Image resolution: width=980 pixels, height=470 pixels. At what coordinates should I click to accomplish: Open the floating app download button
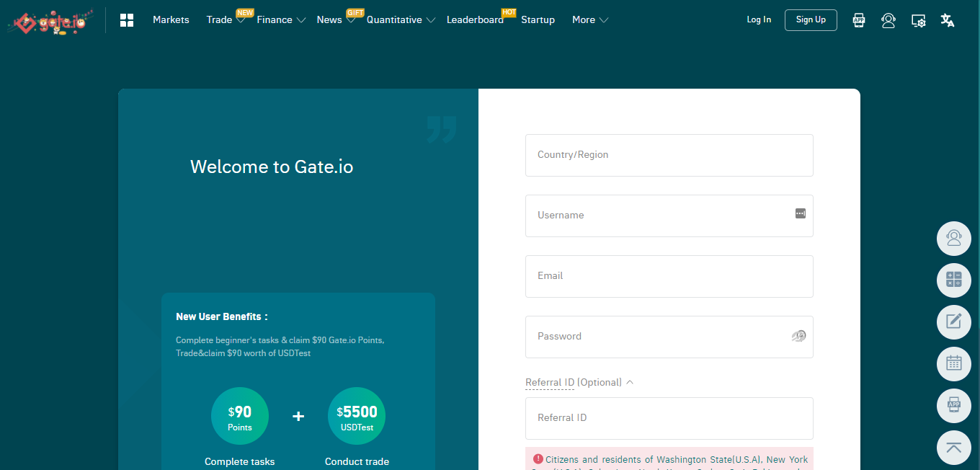pos(954,405)
